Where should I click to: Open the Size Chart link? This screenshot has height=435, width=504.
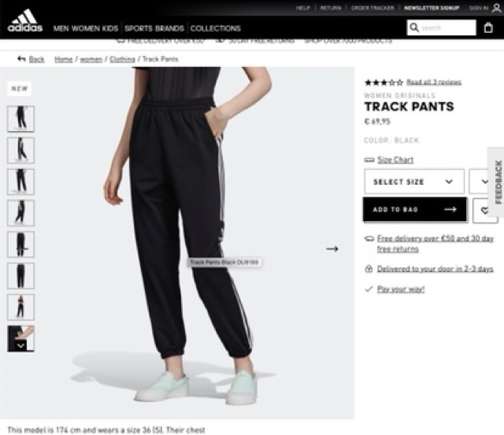[x=395, y=160]
